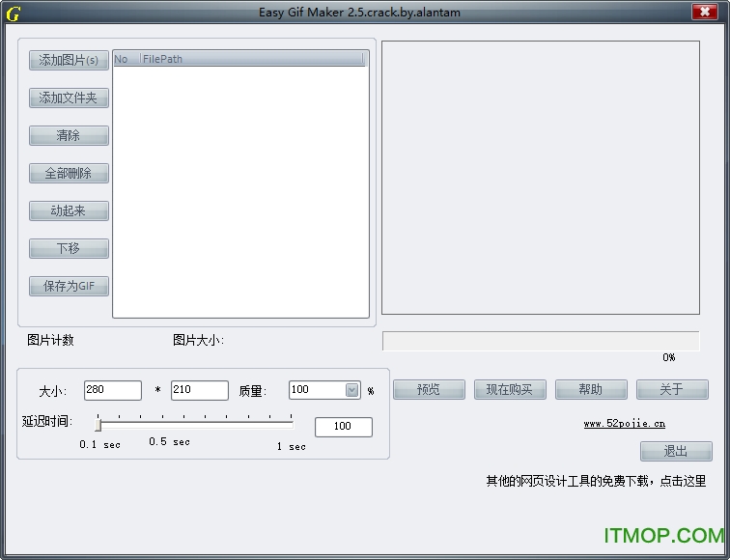Viewport: 730px width, 560px height.
Task: Expand the 质量 quality dropdown arrow
Action: (351, 390)
